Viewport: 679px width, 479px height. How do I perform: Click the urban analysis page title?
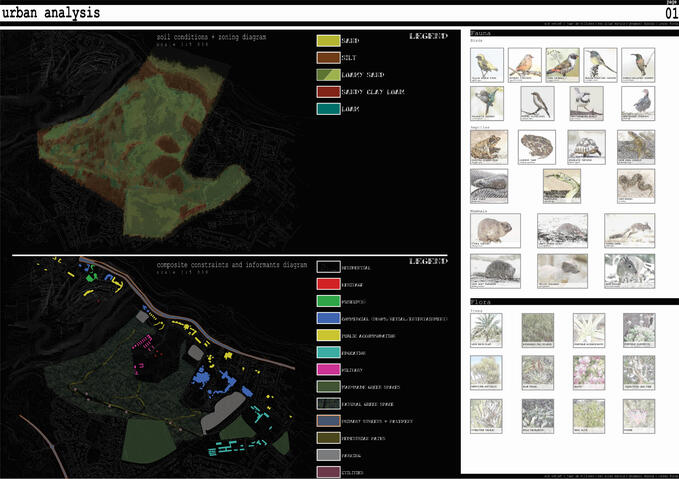[50, 12]
